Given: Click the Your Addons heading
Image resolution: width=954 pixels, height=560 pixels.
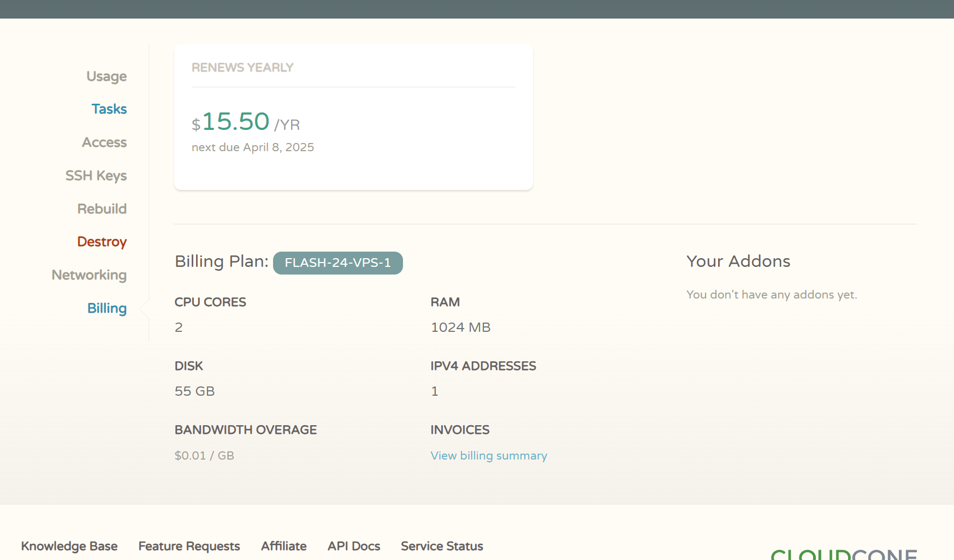Looking at the screenshot, I should pos(738,261).
